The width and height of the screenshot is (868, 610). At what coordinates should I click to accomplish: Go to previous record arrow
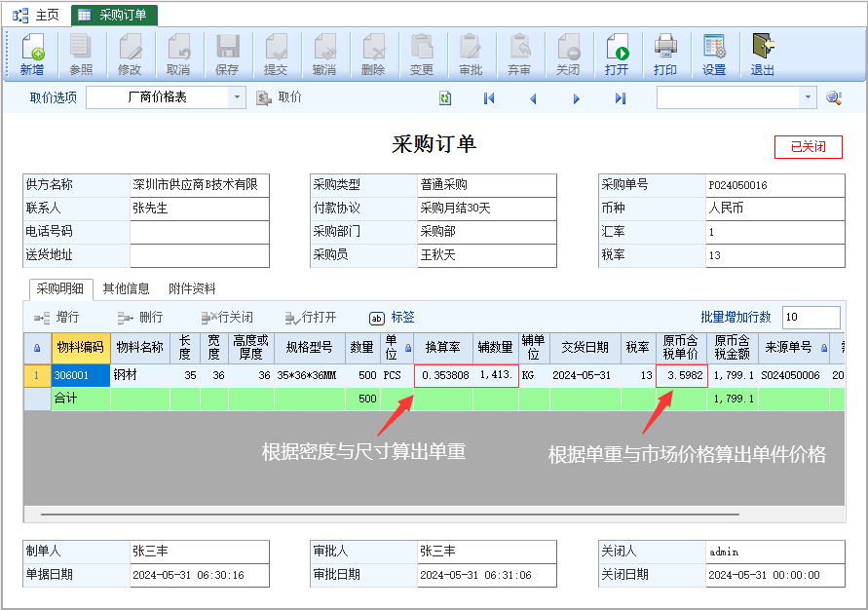pyautogui.click(x=533, y=98)
